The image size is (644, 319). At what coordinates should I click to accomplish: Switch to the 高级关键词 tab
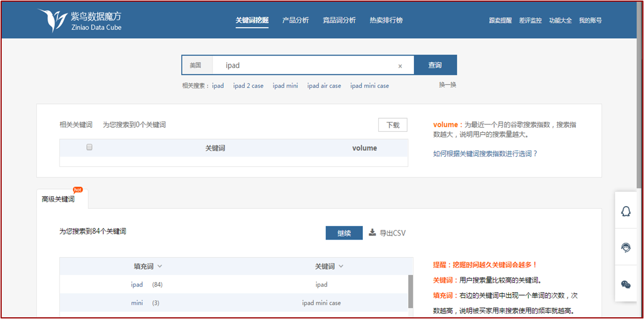coord(58,199)
